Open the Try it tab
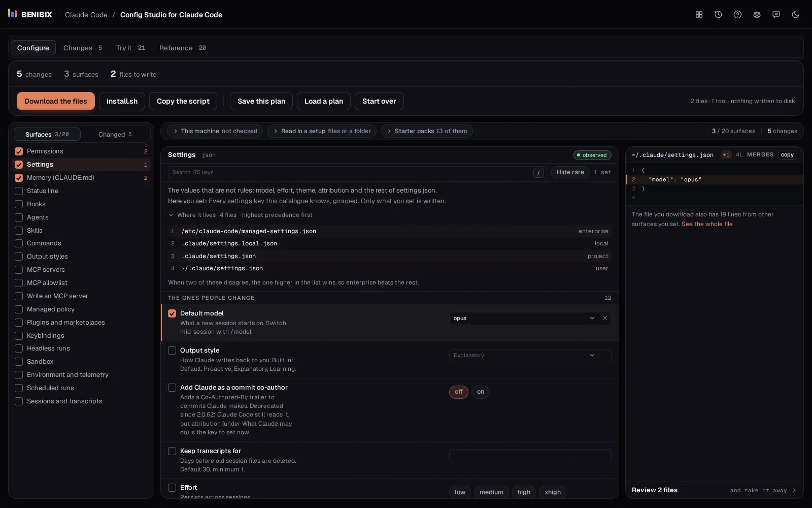The height and width of the screenshot is (508, 812). tap(130, 48)
